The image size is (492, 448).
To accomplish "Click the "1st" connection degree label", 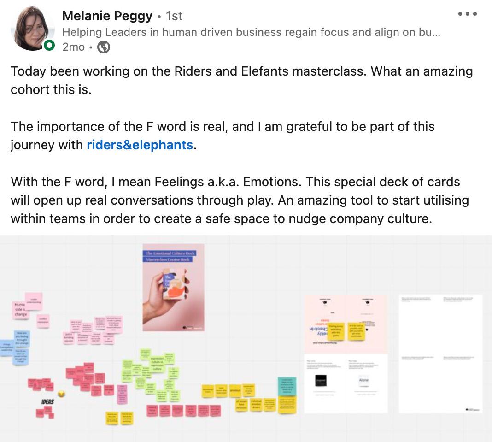I will pyautogui.click(x=174, y=16).
